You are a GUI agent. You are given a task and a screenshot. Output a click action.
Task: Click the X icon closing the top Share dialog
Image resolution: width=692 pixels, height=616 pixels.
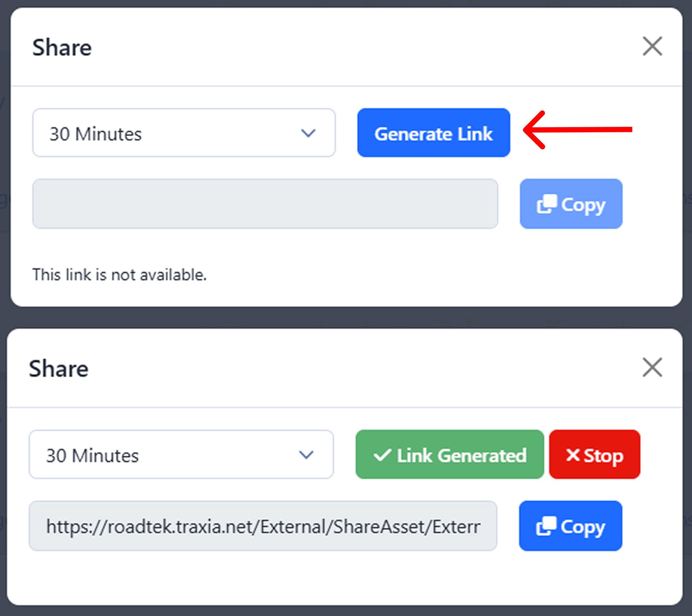pos(652,47)
